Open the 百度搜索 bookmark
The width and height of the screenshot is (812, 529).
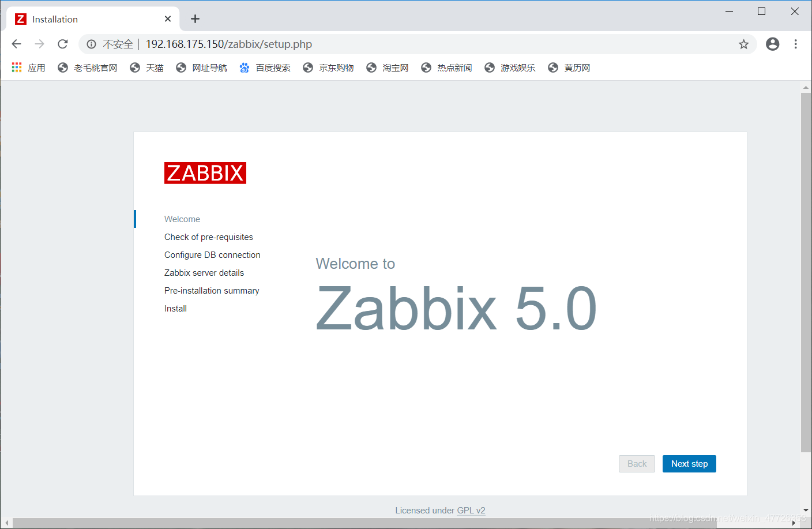click(265, 67)
